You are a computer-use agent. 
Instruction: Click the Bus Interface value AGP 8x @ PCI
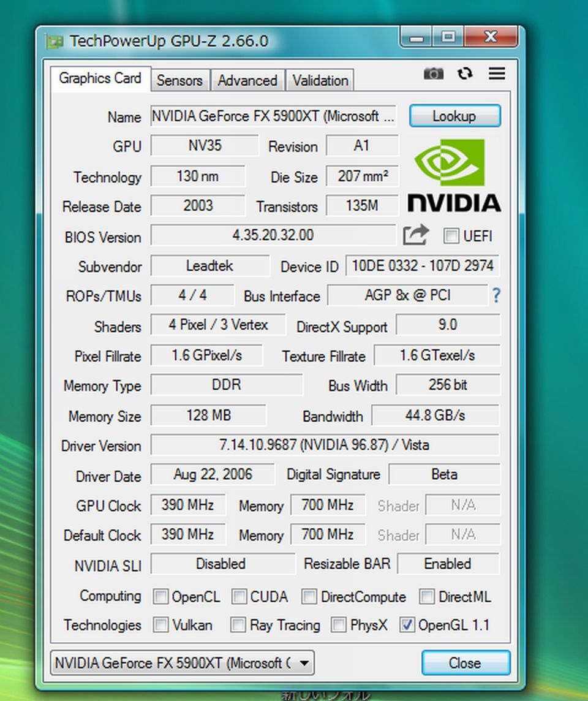[x=407, y=295]
